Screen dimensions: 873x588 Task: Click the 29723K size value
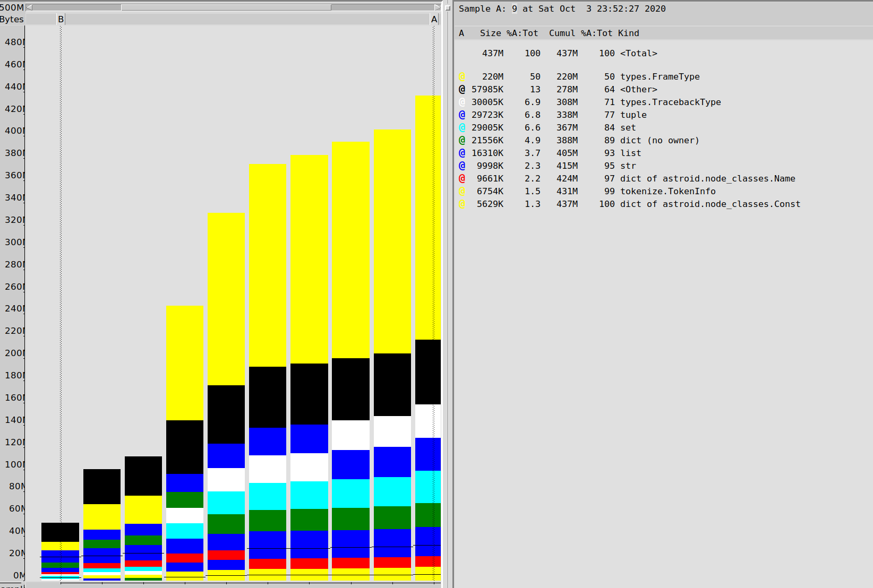tap(487, 115)
